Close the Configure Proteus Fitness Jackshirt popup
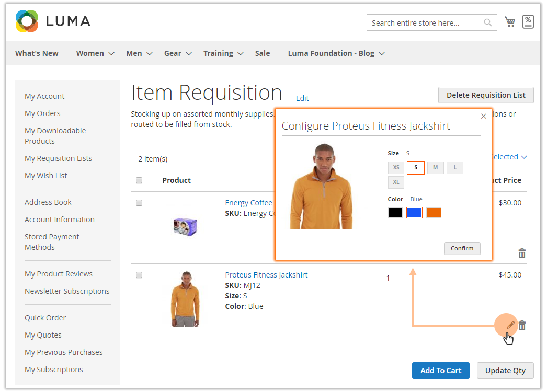The image size is (547, 392). (484, 116)
